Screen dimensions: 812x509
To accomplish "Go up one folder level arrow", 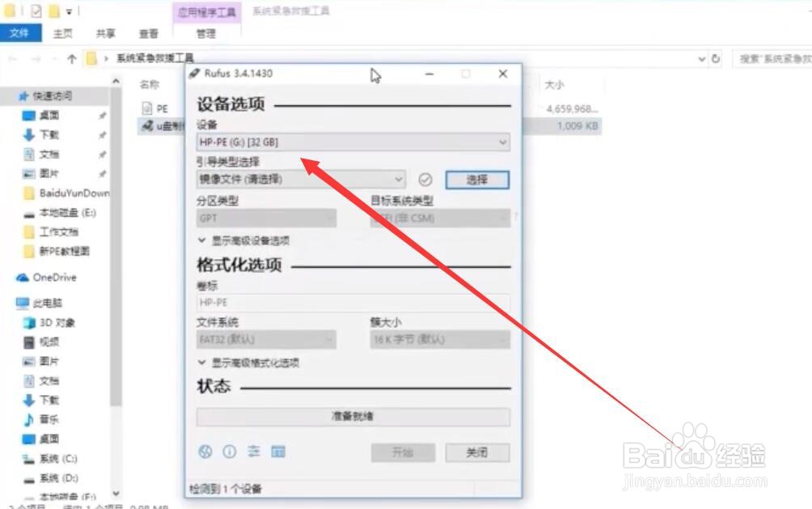I will tap(72, 59).
